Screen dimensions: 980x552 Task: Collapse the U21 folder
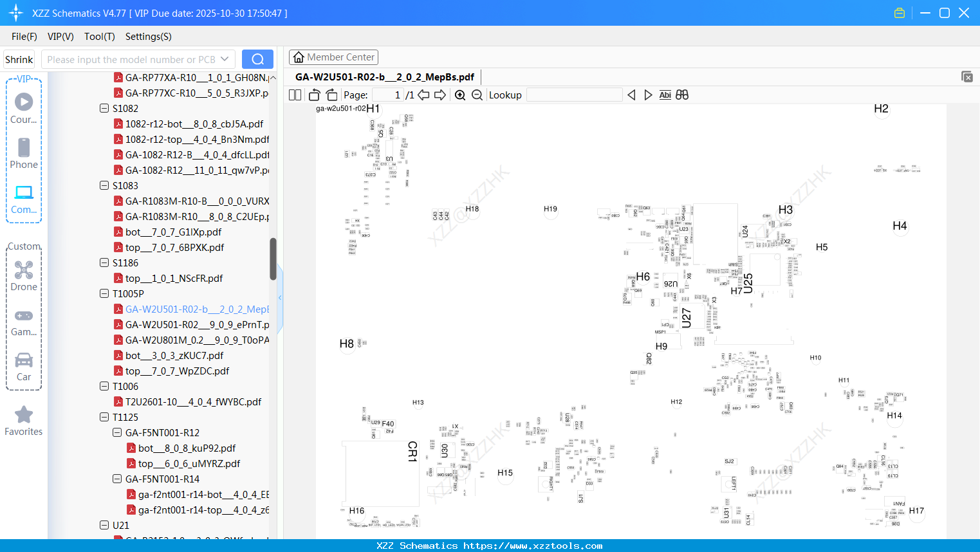pyautogui.click(x=104, y=525)
